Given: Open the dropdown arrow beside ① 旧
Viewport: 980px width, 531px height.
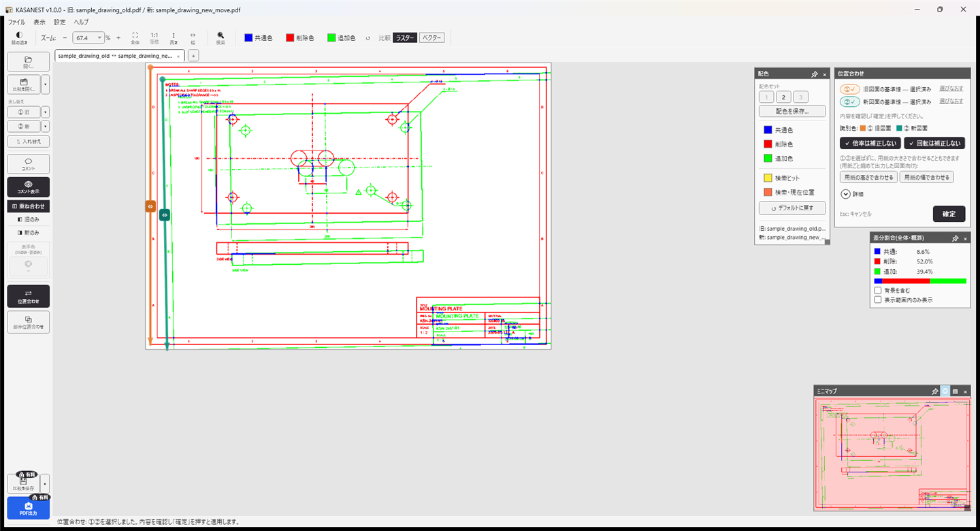Looking at the screenshot, I should click(x=46, y=112).
